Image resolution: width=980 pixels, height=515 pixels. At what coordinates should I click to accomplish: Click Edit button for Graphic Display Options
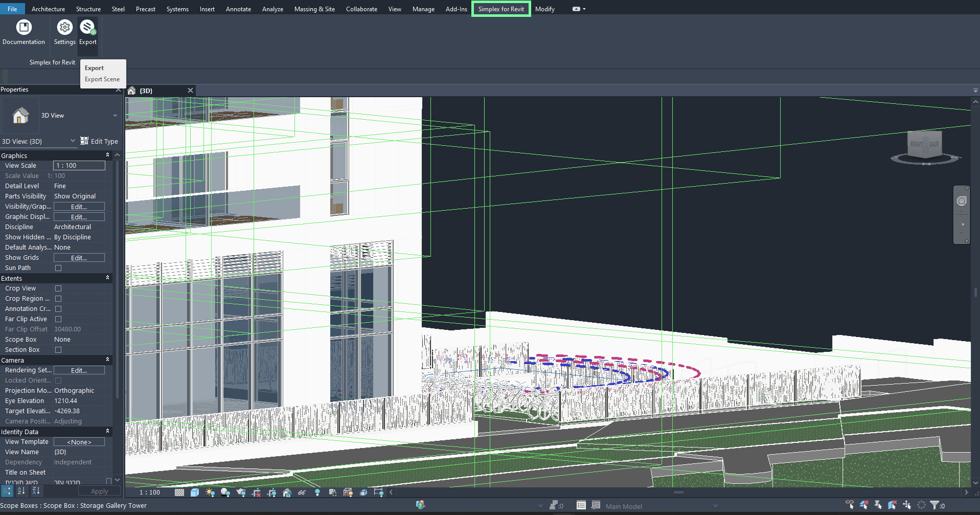point(79,217)
